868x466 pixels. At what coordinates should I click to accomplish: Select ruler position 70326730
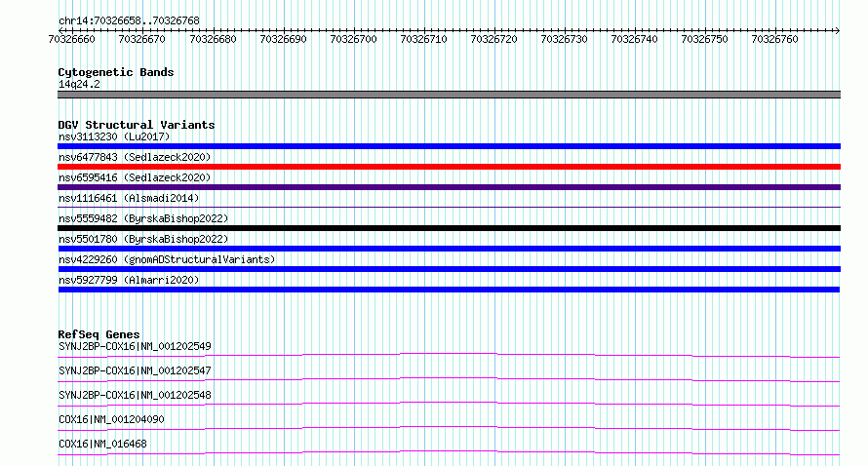point(564,39)
